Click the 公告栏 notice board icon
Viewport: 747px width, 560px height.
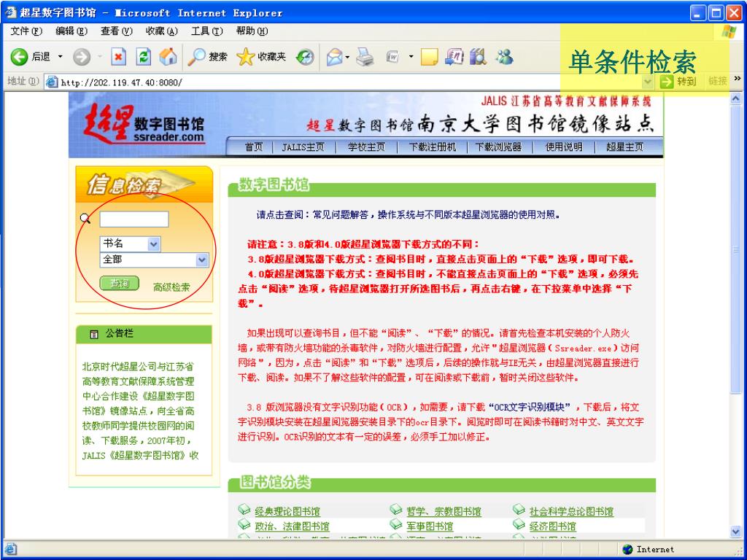(94, 334)
